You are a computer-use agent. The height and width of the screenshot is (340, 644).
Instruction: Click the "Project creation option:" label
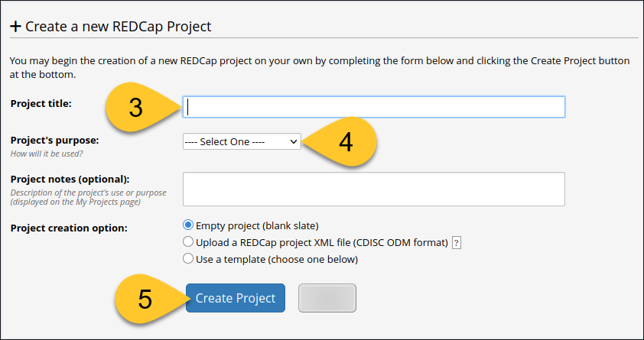point(69,228)
